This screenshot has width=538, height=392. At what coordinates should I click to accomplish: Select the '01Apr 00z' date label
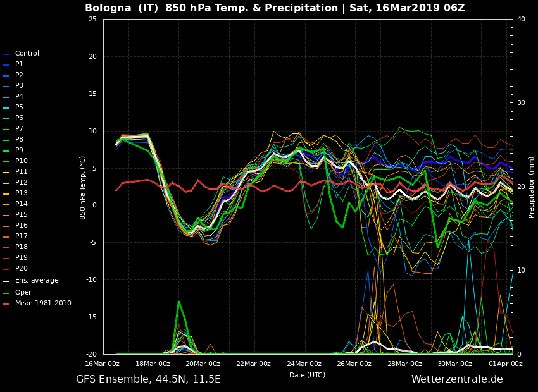click(506, 364)
